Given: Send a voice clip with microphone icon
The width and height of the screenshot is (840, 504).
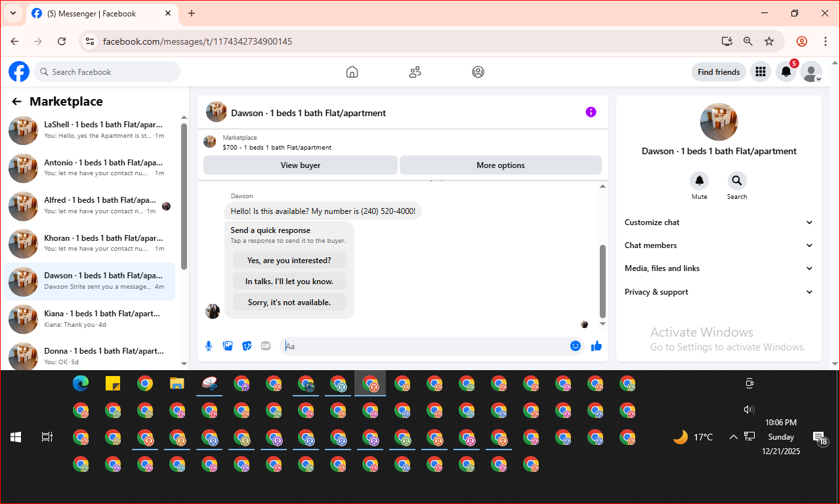Looking at the screenshot, I should pos(209,346).
